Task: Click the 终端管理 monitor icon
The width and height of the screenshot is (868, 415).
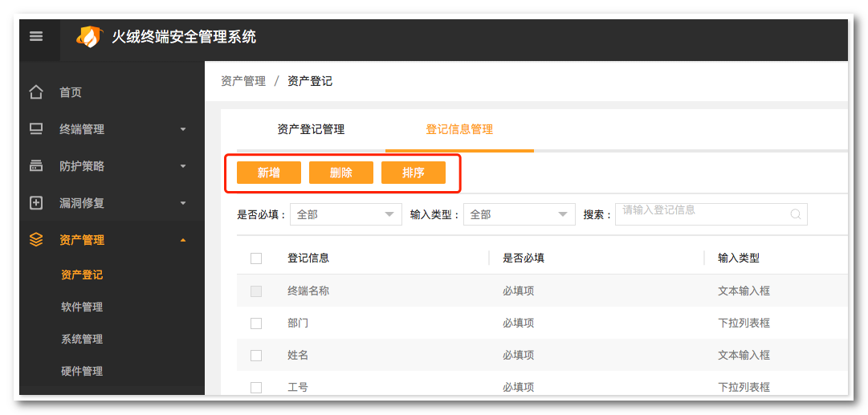Action: coord(36,129)
